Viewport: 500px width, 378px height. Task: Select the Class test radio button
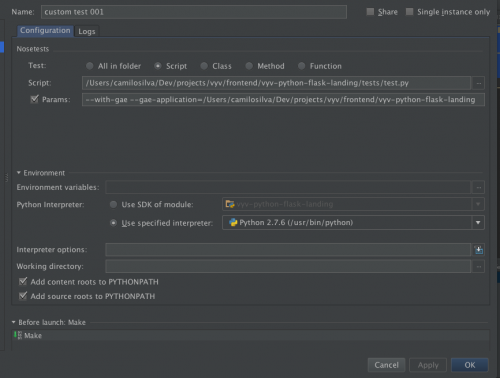(x=204, y=66)
